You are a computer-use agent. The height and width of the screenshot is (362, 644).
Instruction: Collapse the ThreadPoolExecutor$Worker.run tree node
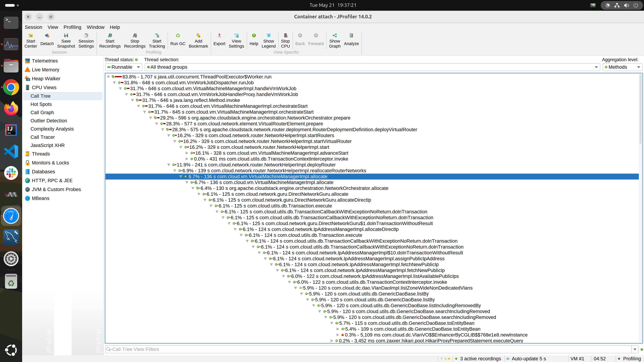(109, 77)
